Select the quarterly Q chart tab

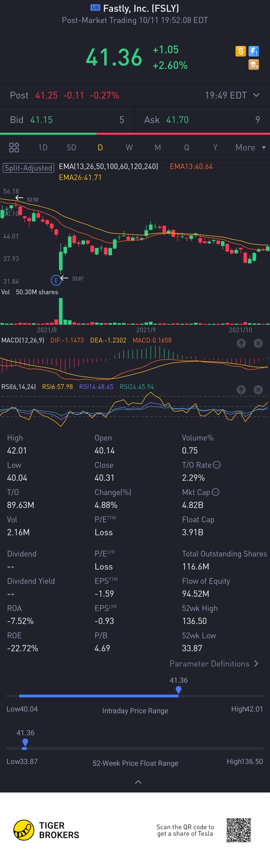[x=186, y=147]
